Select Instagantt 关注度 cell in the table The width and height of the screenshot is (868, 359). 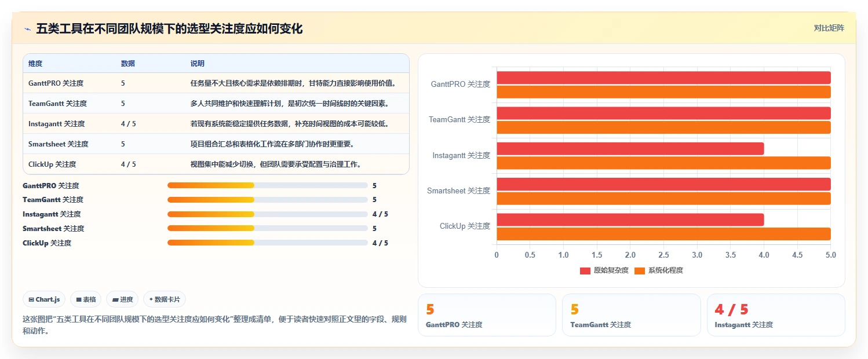[56, 124]
